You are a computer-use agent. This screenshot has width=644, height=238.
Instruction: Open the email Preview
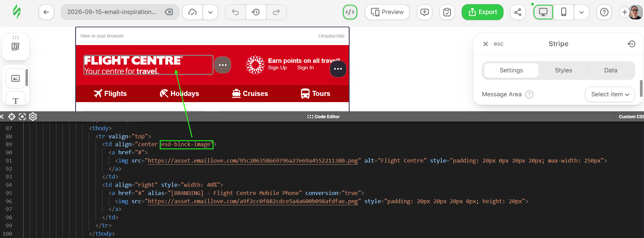tap(387, 12)
